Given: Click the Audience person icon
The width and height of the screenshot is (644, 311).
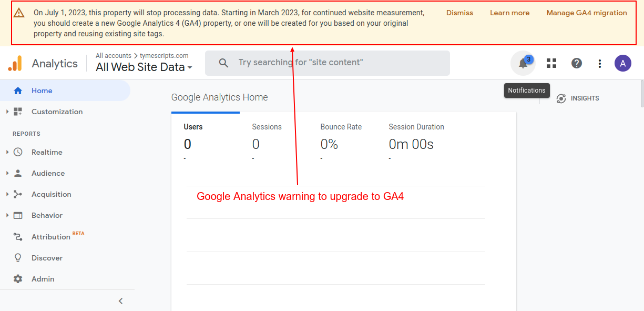Looking at the screenshot, I should pyautogui.click(x=18, y=173).
